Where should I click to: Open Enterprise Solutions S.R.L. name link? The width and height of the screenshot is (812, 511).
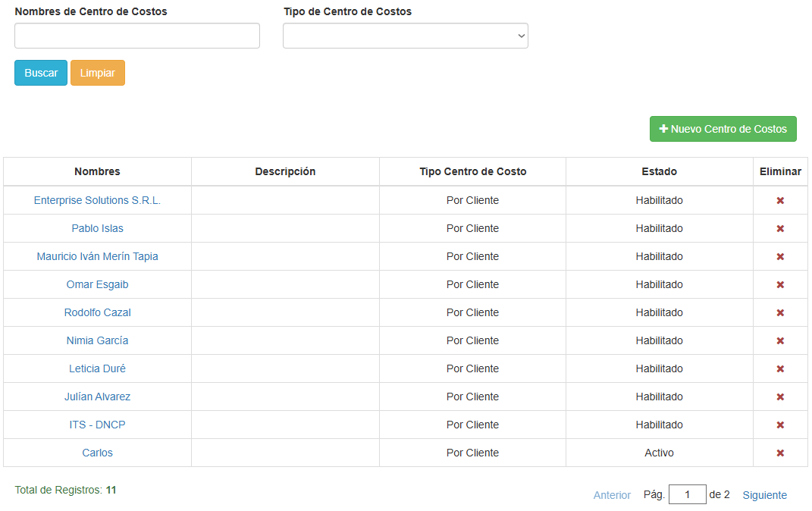pyautogui.click(x=97, y=200)
